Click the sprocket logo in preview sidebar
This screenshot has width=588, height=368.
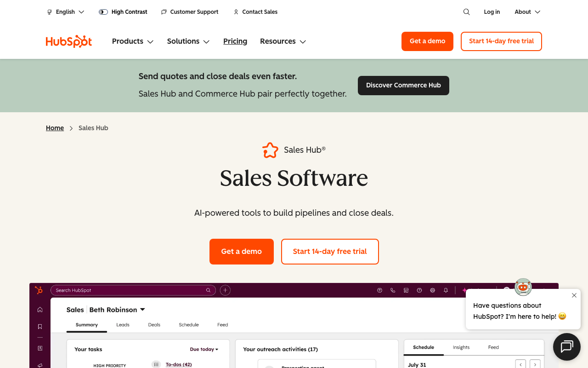click(x=39, y=290)
